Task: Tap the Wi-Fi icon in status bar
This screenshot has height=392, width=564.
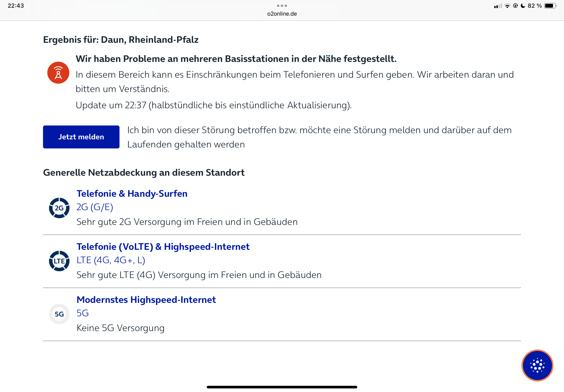Action: pos(507,6)
